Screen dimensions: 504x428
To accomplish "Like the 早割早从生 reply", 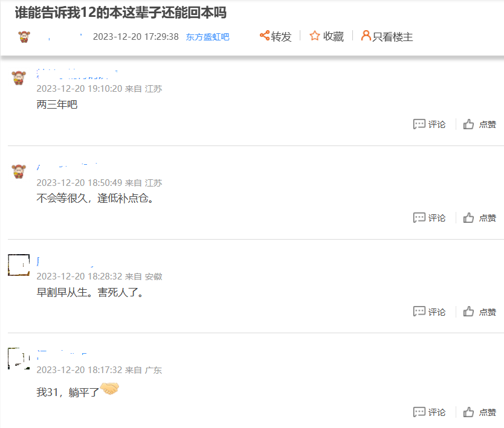I will point(468,311).
